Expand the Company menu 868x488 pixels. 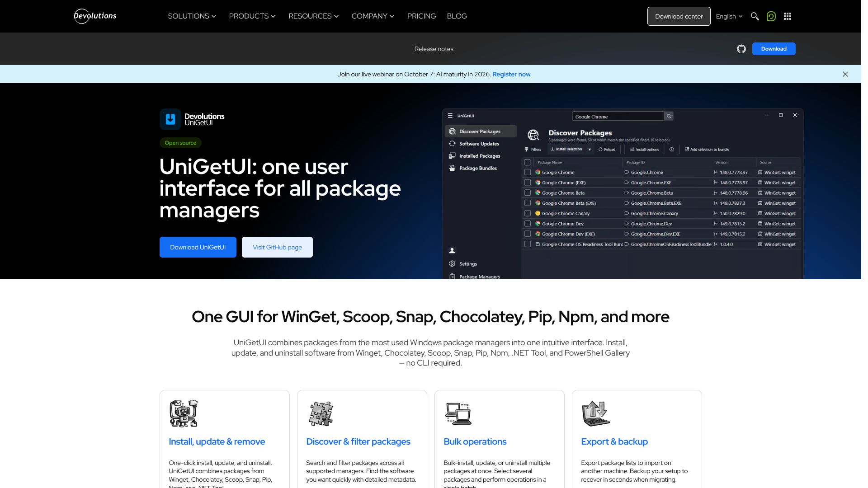pyautogui.click(x=373, y=16)
